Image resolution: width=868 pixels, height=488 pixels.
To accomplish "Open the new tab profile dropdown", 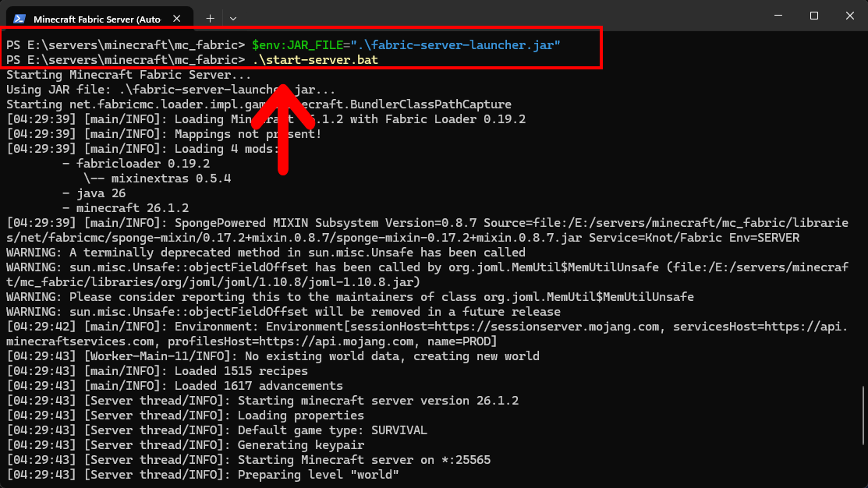I will click(x=233, y=19).
